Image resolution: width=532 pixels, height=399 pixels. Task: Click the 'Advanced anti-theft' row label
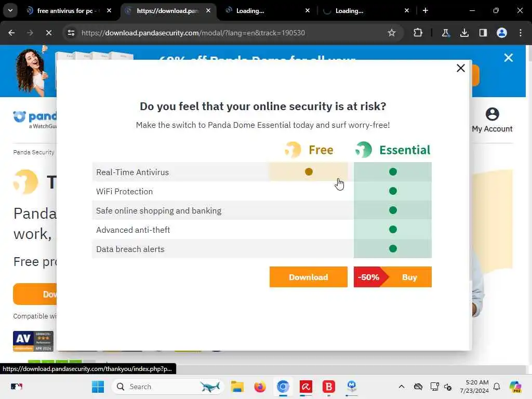point(133,230)
